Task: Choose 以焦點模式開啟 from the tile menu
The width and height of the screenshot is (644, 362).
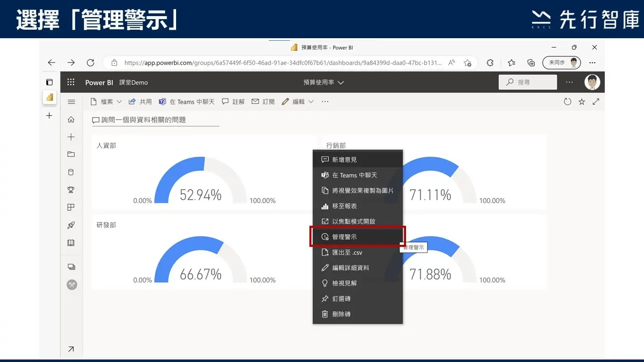Action: [x=358, y=221]
